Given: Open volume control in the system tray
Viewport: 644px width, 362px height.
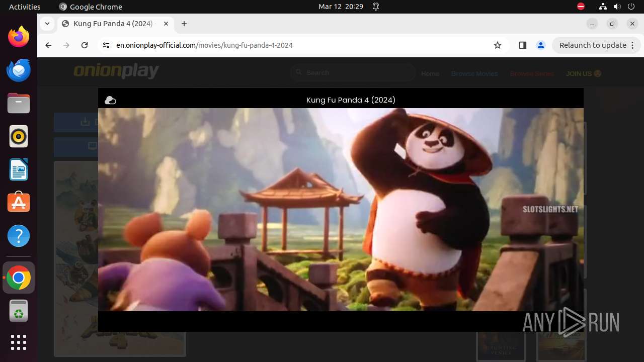Looking at the screenshot, I should coord(617,7).
